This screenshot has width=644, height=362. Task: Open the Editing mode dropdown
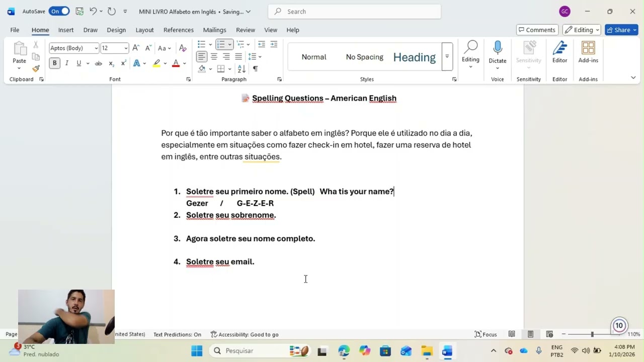[582, 30]
